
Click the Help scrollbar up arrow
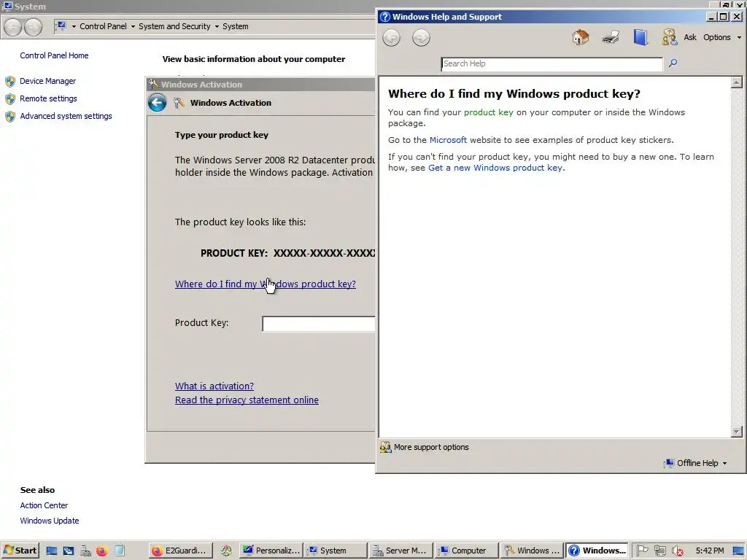click(x=737, y=83)
